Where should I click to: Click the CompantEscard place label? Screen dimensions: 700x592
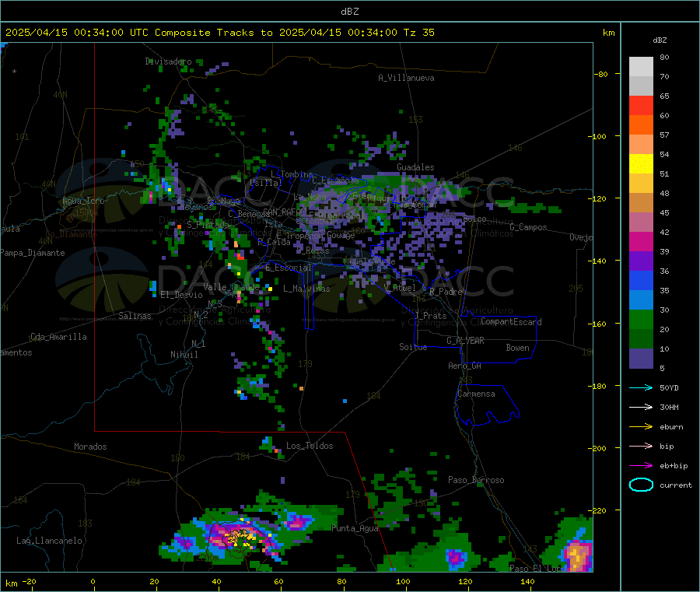tap(511, 322)
